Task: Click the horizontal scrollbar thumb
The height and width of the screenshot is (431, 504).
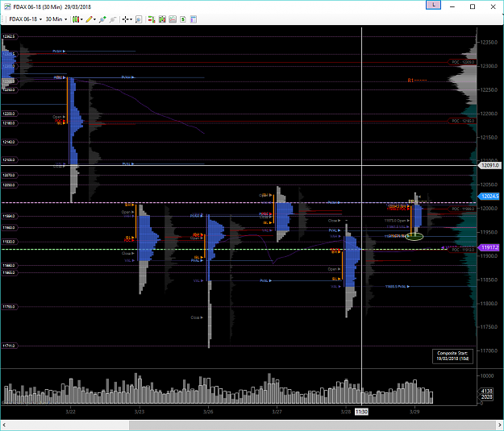Action: 310,425
